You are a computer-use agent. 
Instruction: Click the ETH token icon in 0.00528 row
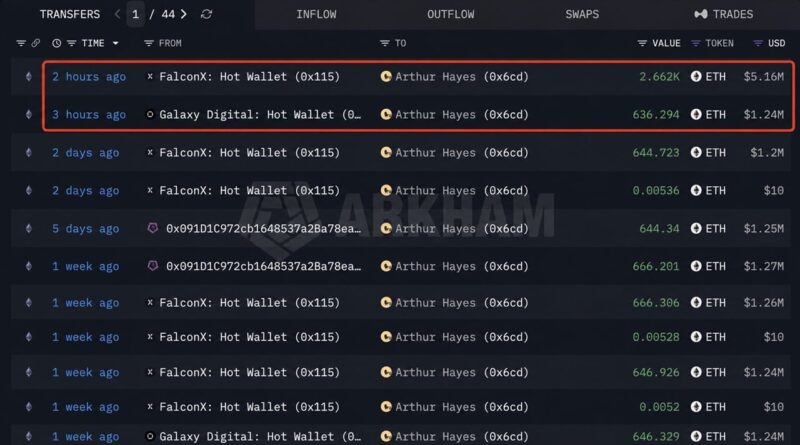point(696,337)
